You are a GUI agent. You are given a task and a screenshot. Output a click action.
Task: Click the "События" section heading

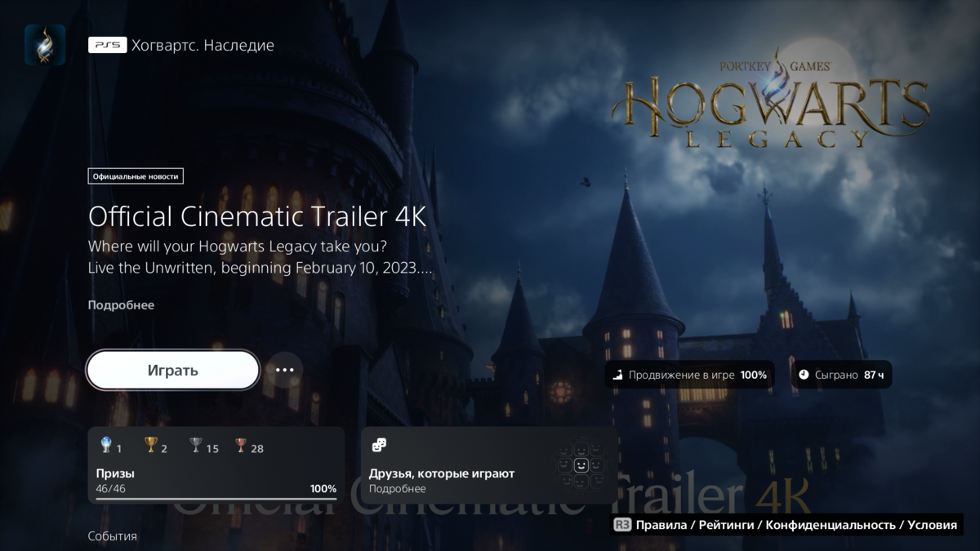click(113, 536)
